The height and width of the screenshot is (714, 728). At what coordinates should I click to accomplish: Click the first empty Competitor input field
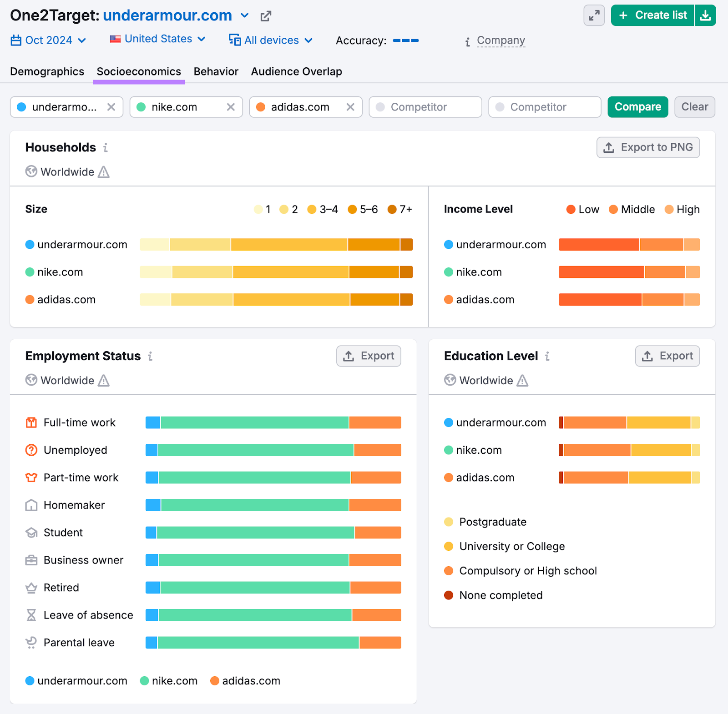tap(425, 107)
